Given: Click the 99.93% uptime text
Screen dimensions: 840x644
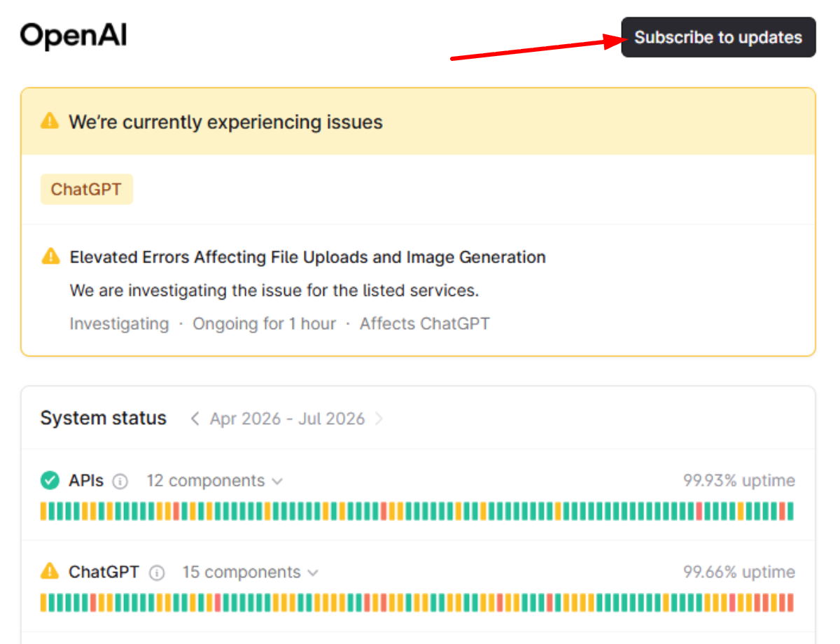Looking at the screenshot, I should point(739,481).
